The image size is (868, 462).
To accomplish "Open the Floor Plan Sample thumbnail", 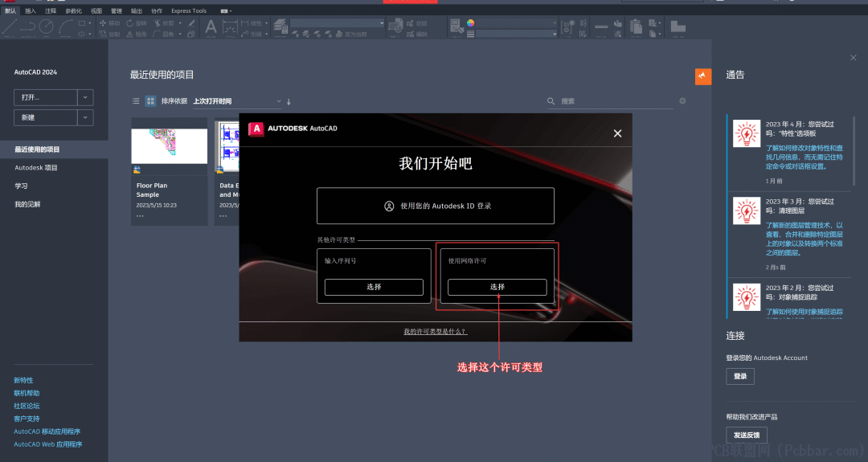I will (x=170, y=146).
